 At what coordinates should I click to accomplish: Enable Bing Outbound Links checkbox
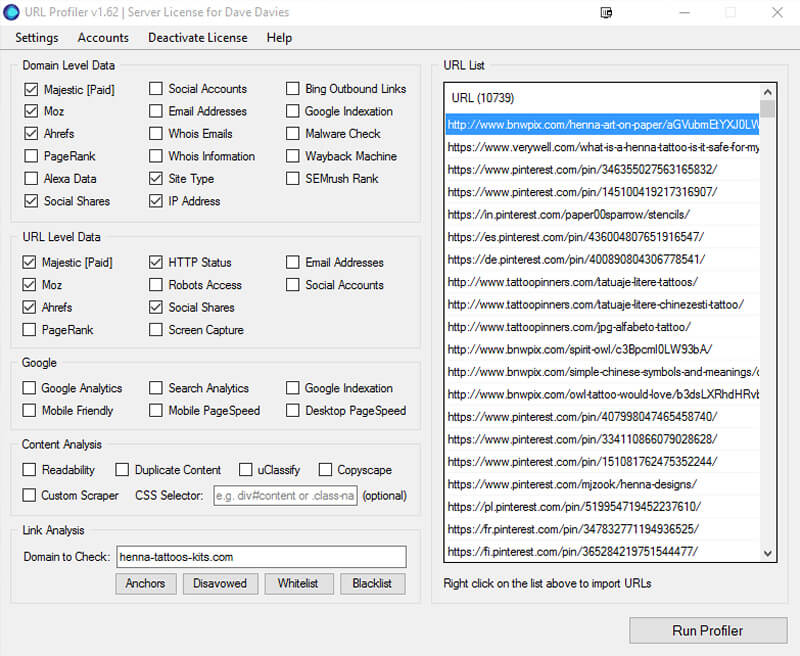(292, 88)
